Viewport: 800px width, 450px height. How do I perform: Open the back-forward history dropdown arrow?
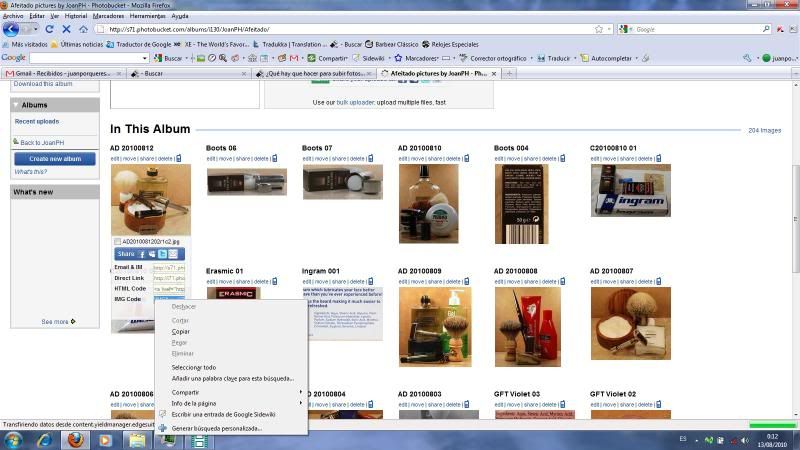[36, 29]
